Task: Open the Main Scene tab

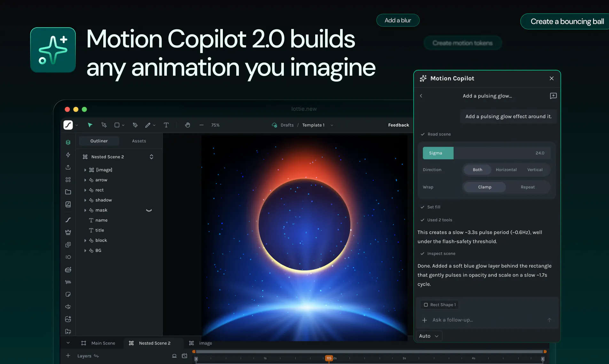Action: [98, 343]
